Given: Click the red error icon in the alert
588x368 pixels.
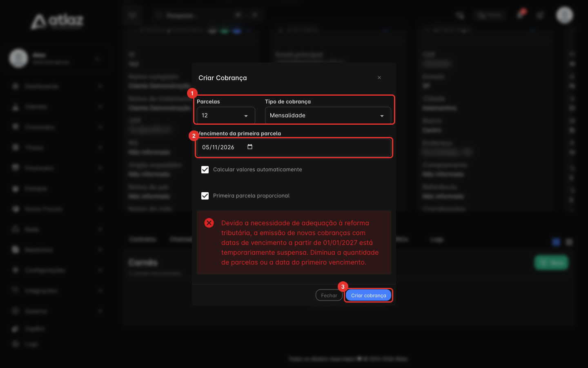Looking at the screenshot, I should [x=209, y=223].
